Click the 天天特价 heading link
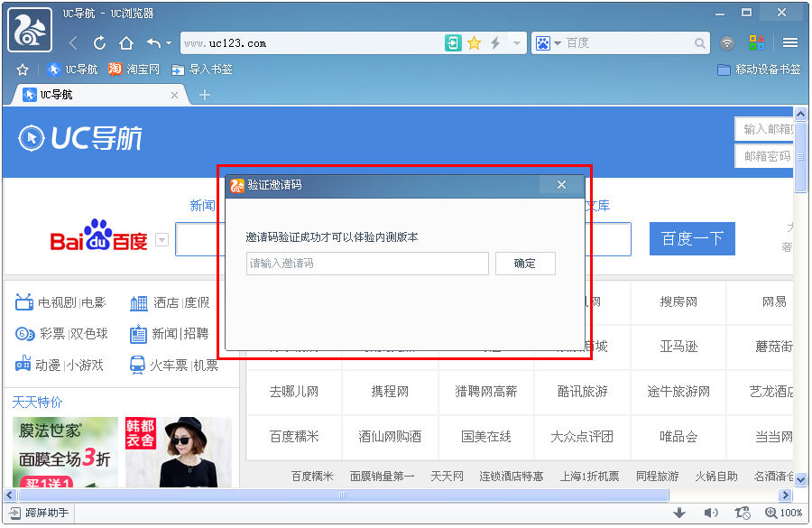 click(37, 402)
